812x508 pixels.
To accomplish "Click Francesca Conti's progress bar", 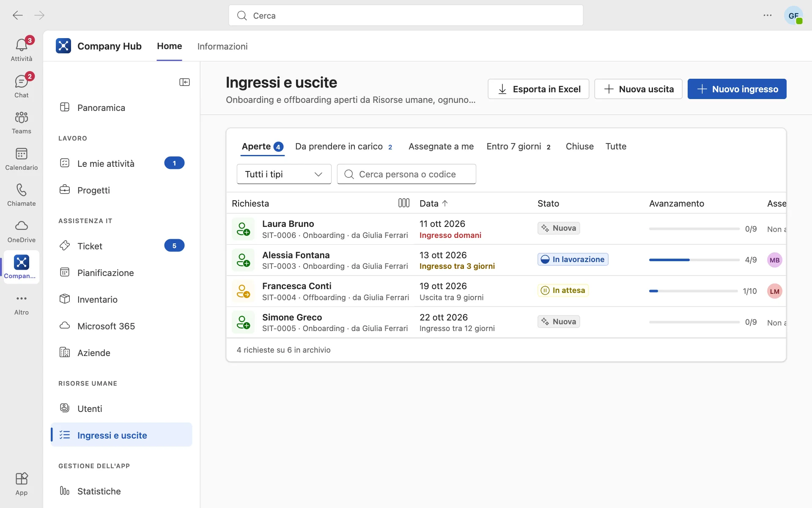I will click(x=693, y=291).
